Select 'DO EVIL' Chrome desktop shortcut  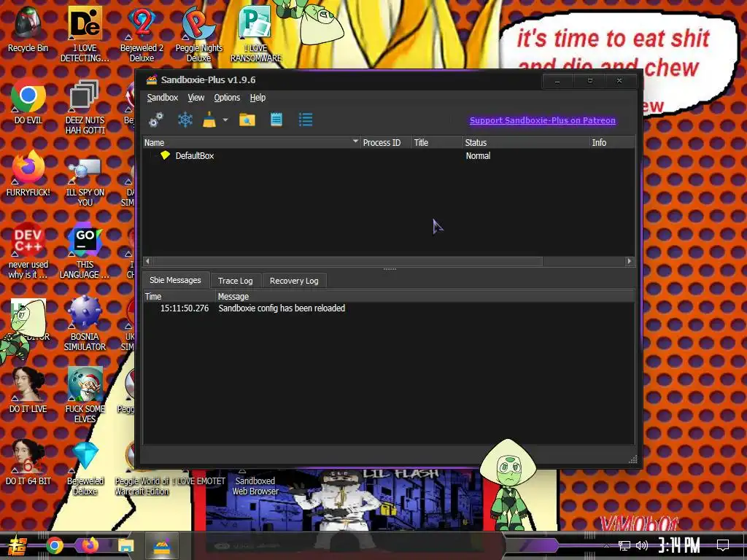point(28,101)
